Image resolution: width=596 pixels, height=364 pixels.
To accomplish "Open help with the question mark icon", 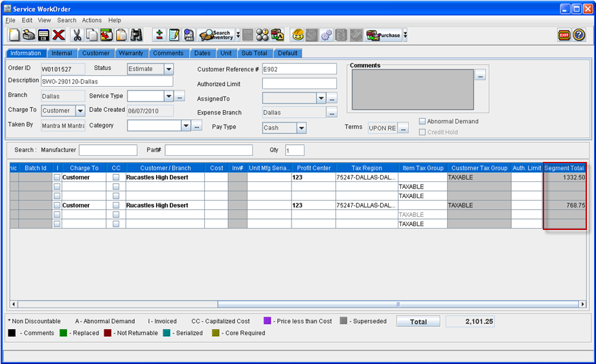I will [x=579, y=35].
